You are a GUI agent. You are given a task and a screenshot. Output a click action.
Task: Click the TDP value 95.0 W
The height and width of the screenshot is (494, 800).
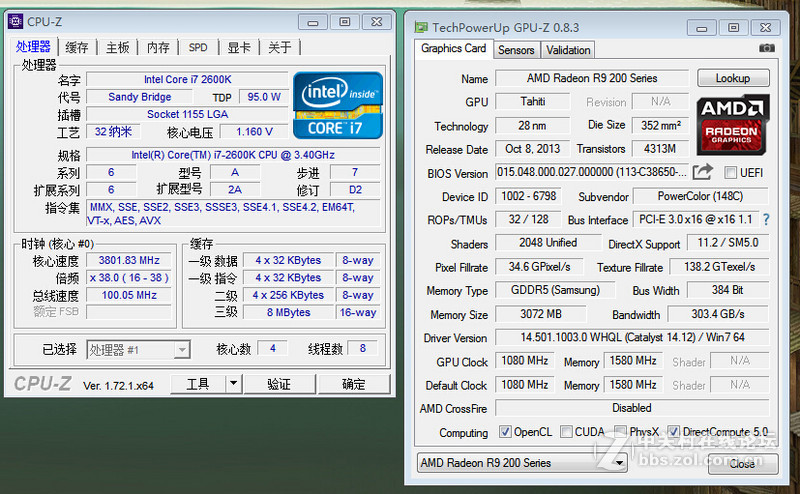(264, 97)
